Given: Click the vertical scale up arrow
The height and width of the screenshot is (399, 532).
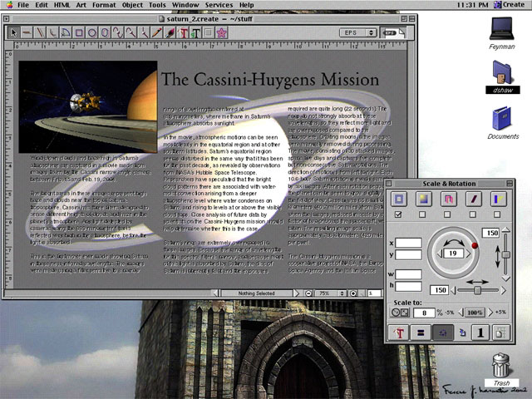Looking at the screenshot, I should coord(506,230).
